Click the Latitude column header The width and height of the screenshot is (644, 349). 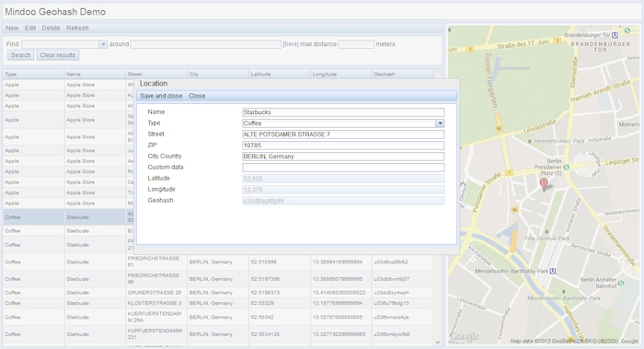coord(280,74)
